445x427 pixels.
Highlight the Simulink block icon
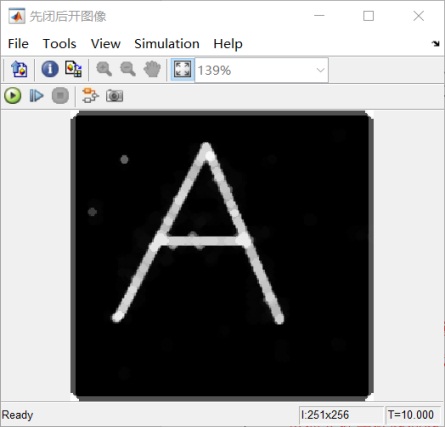[x=90, y=96]
